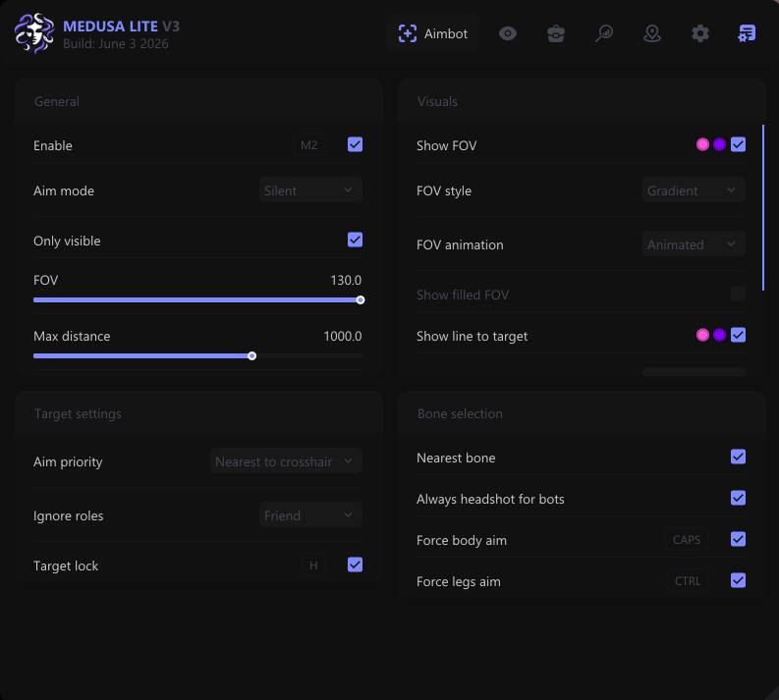Open the Ignore roles Friend dropdown

tap(310, 515)
